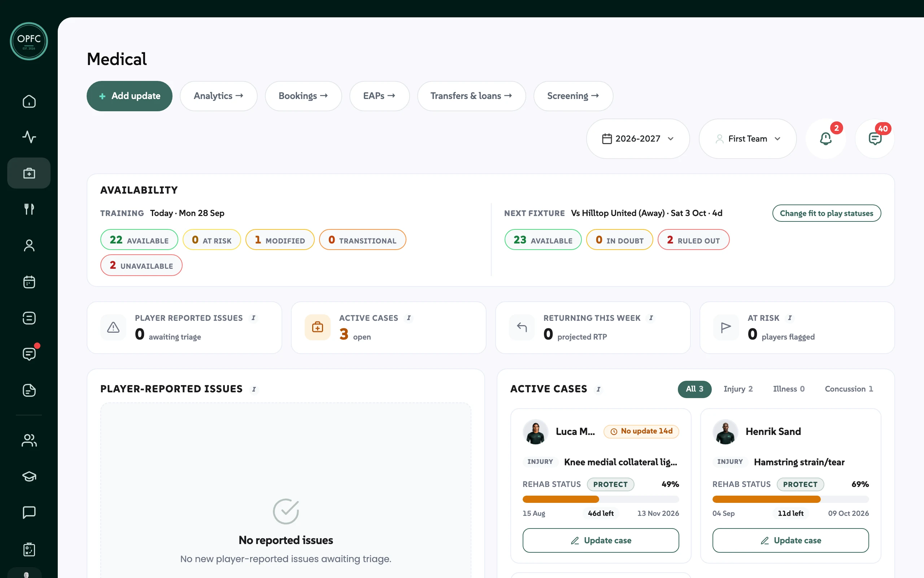Viewport: 924px width, 578px height.
Task: Click info icon beside Player Reported Issues stat
Action: tap(253, 318)
